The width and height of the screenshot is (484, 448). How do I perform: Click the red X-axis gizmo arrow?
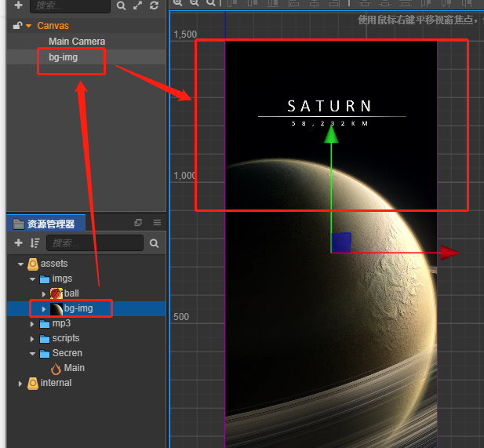[450, 253]
